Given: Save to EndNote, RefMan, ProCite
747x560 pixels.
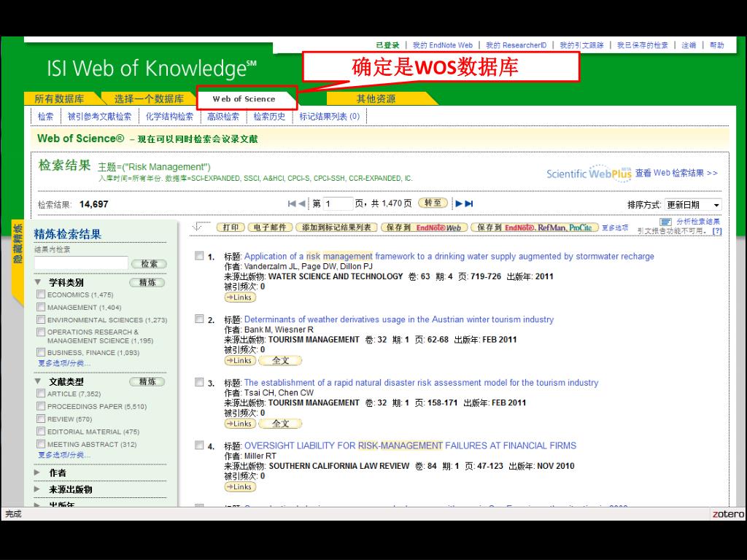Looking at the screenshot, I should [535, 227].
